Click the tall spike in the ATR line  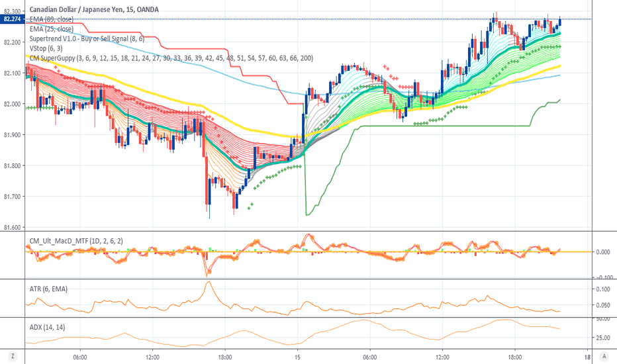coord(209,283)
